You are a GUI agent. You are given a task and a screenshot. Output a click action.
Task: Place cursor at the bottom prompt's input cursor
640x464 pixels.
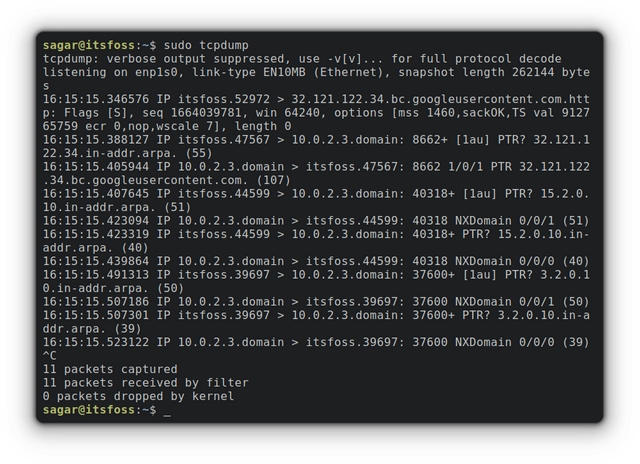pos(167,411)
